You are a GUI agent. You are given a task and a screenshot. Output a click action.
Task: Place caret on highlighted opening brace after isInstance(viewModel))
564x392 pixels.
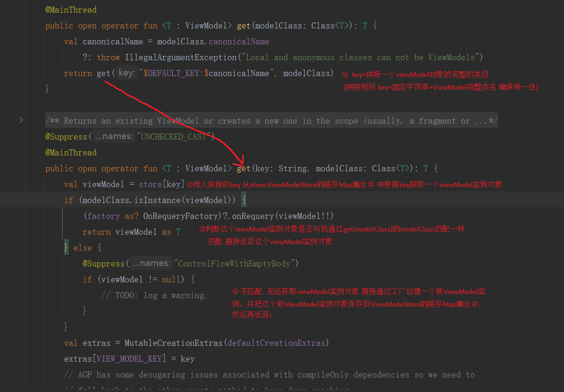coord(244,200)
